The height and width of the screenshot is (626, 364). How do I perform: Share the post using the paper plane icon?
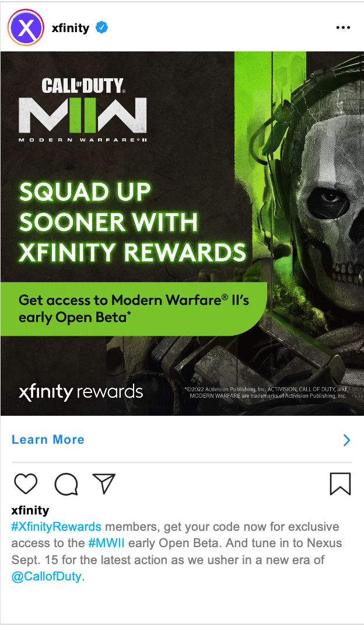[104, 484]
